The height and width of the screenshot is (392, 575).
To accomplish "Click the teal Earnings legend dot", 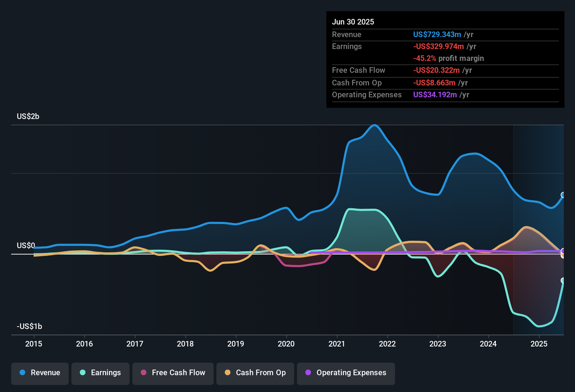I will pyautogui.click(x=82, y=373).
